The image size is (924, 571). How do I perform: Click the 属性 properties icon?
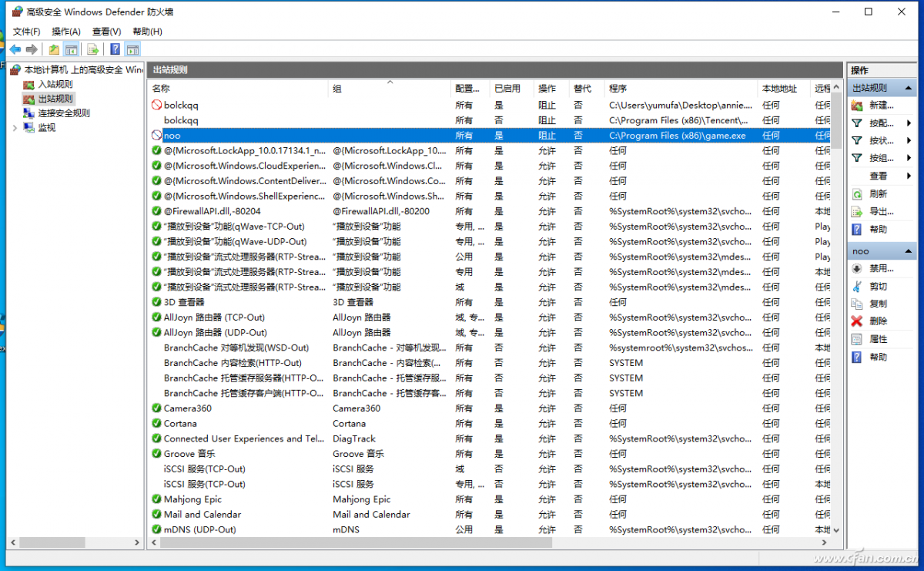click(856, 339)
